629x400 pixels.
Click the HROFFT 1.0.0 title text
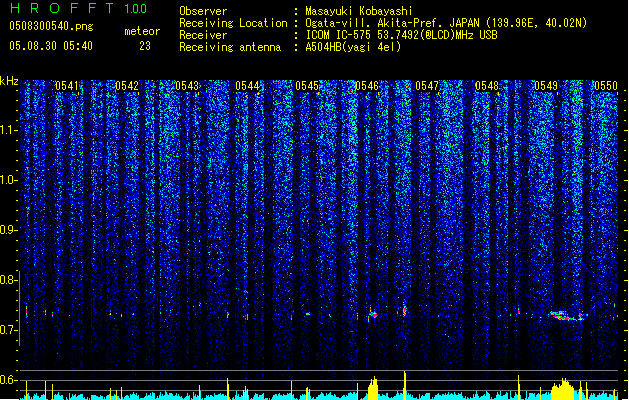pos(79,8)
